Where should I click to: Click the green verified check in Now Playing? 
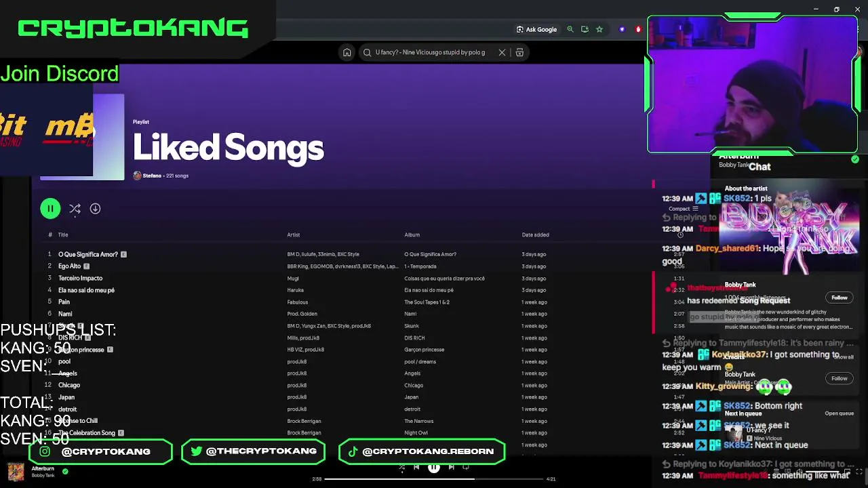(x=855, y=159)
